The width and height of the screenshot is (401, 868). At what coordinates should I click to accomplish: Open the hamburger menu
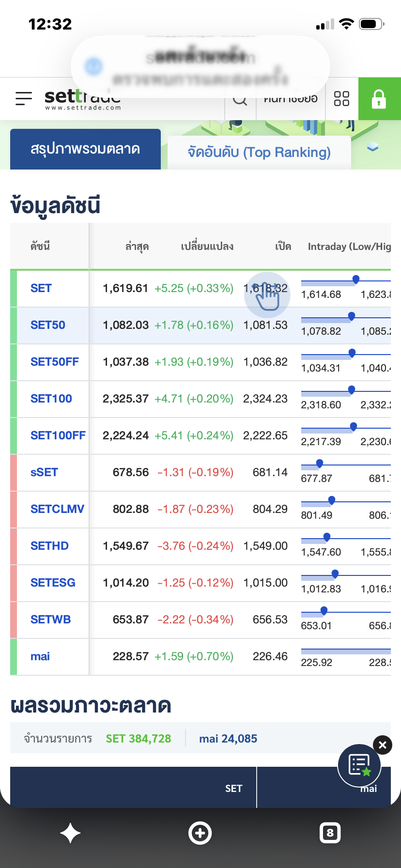[24, 99]
